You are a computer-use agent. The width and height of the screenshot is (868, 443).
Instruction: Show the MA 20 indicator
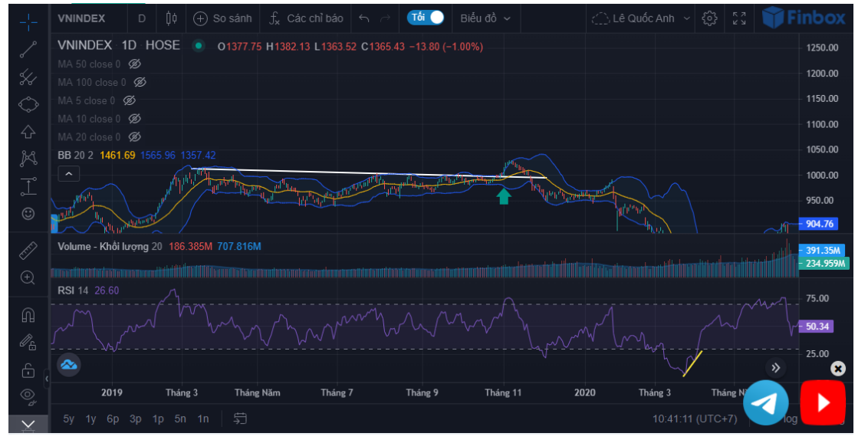pyautogui.click(x=135, y=137)
